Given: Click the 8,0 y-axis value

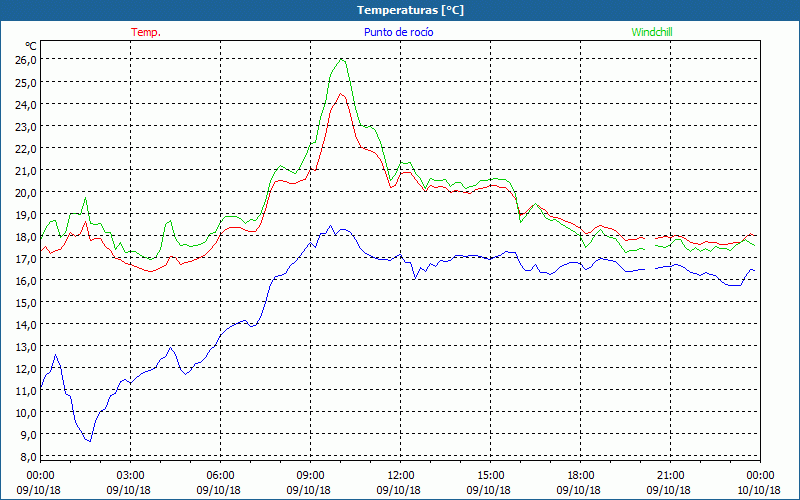Looking at the screenshot, I should click(x=29, y=457).
